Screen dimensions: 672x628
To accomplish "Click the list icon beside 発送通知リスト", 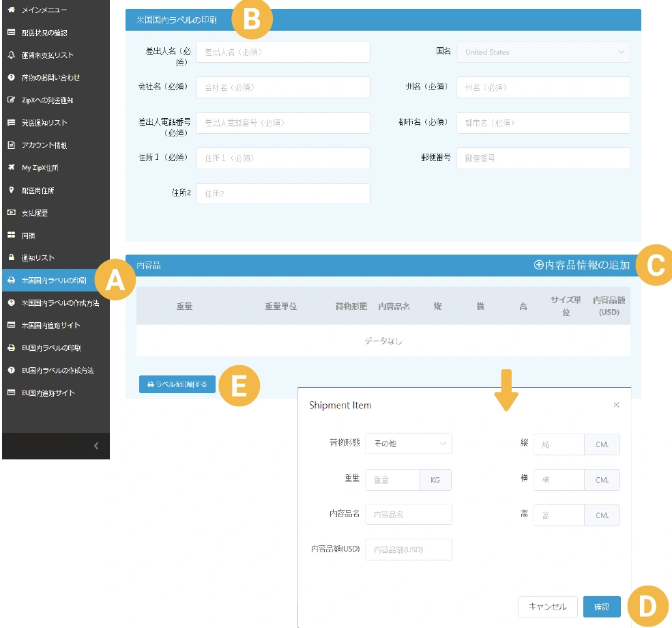I will pos(12,123).
